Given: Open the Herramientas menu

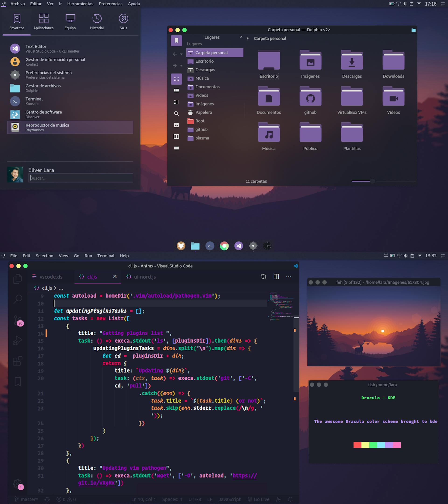Looking at the screenshot, I should (x=80, y=4).
